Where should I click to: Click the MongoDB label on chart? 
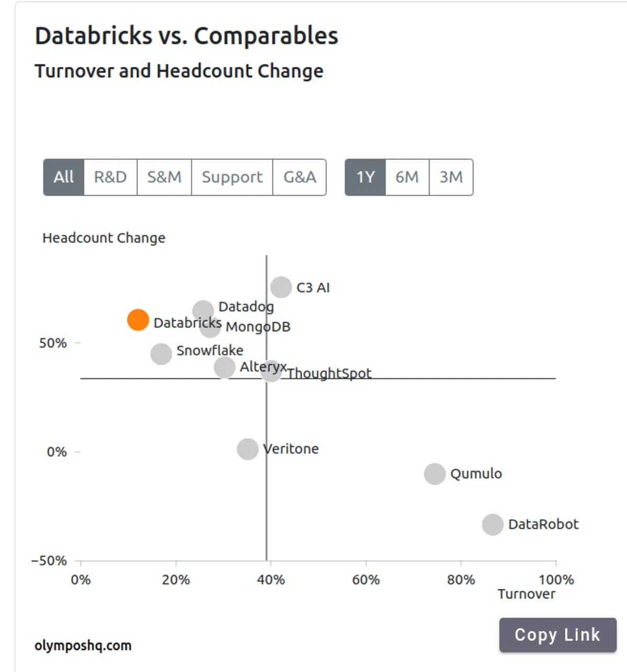(x=258, y=327)
